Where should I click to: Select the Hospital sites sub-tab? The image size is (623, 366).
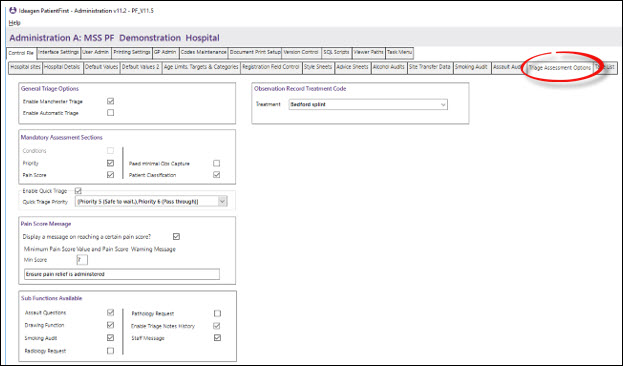click(25, 68)
